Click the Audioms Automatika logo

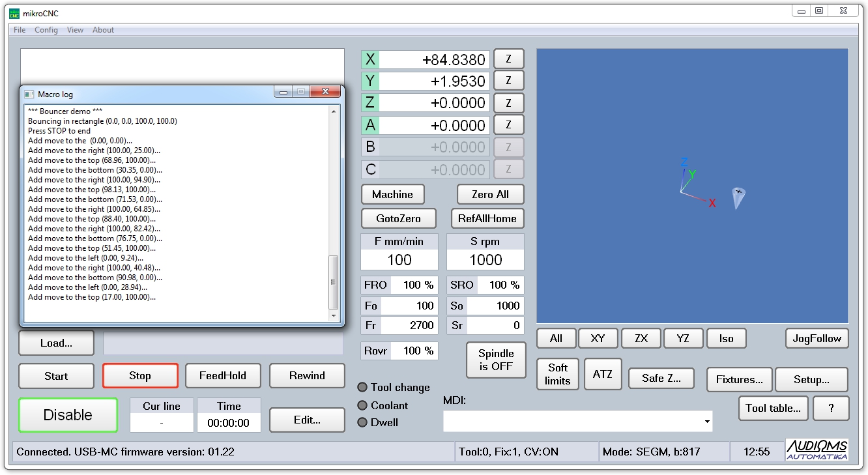(817, 450)
